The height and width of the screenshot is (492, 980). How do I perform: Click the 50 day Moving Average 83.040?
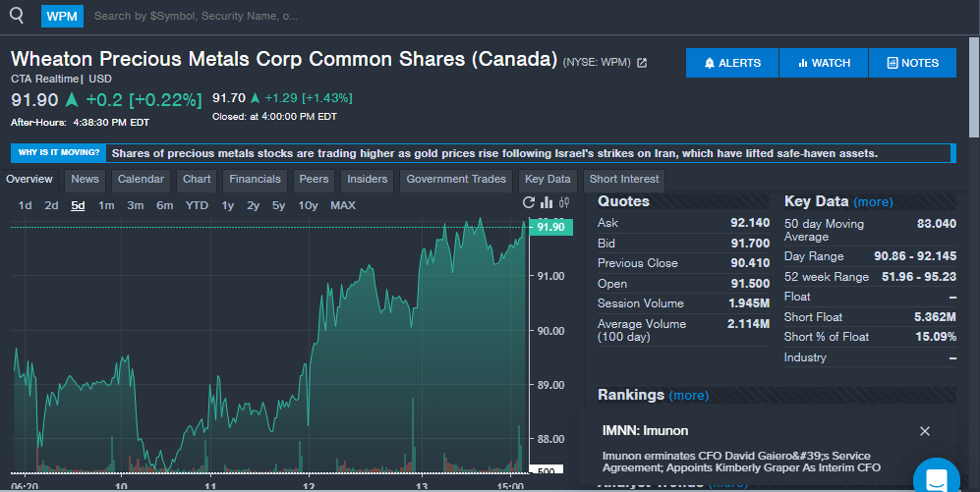pos(936,224)
